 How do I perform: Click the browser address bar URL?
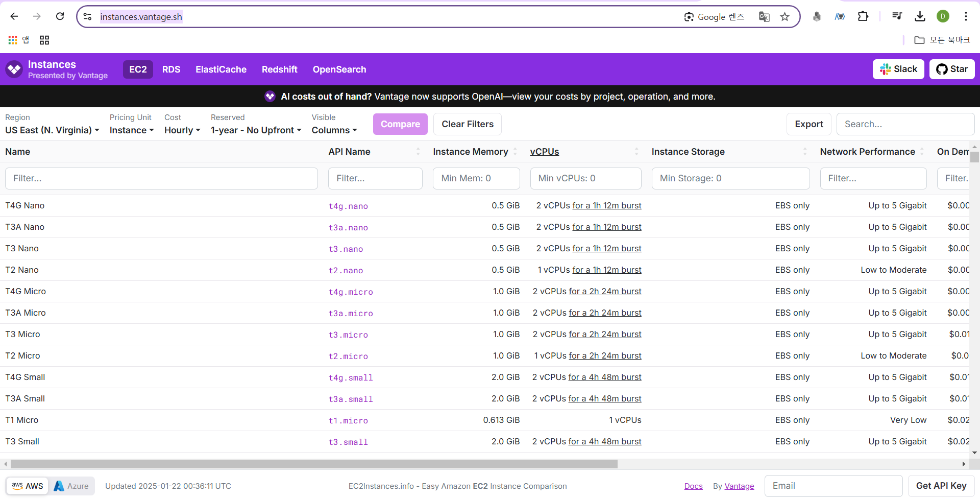click(141, 17)
